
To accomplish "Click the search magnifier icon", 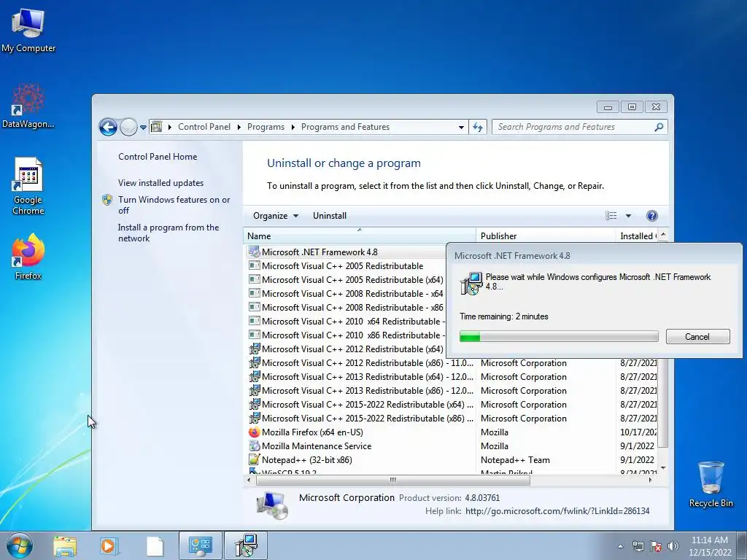I will [x=659, y=127].
